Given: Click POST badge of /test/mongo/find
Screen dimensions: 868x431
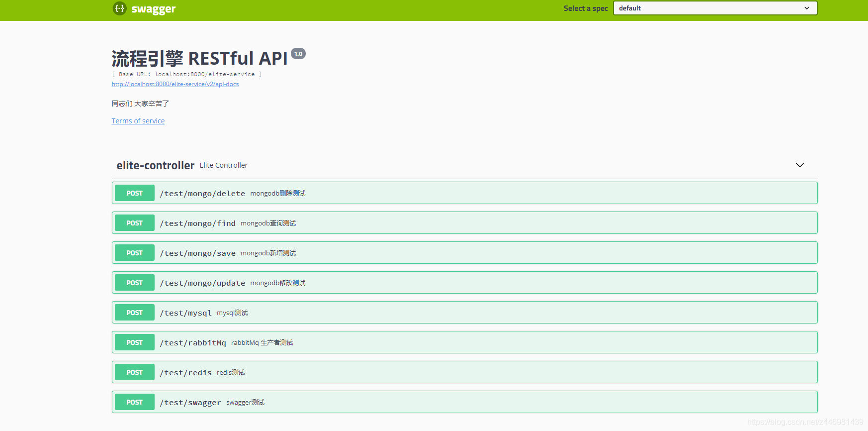Looking at the screenshot, I should pos(135,223).
